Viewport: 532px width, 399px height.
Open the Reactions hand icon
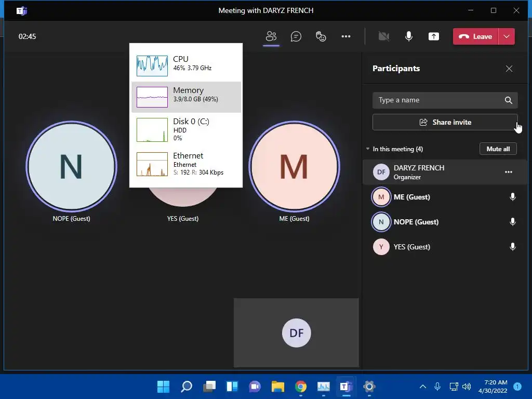321,36
